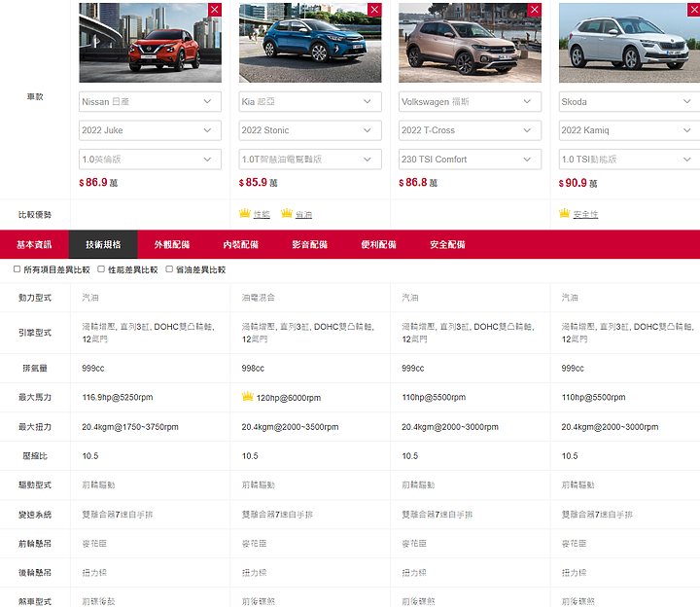
Task: Remove the Kia Stonic from comparison
Action: pos(374,10)
